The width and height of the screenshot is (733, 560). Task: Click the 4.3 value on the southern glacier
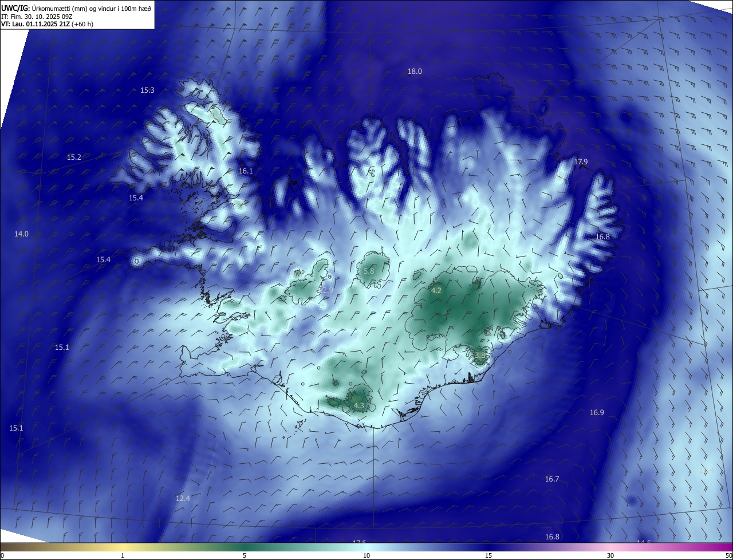[359, 406]
